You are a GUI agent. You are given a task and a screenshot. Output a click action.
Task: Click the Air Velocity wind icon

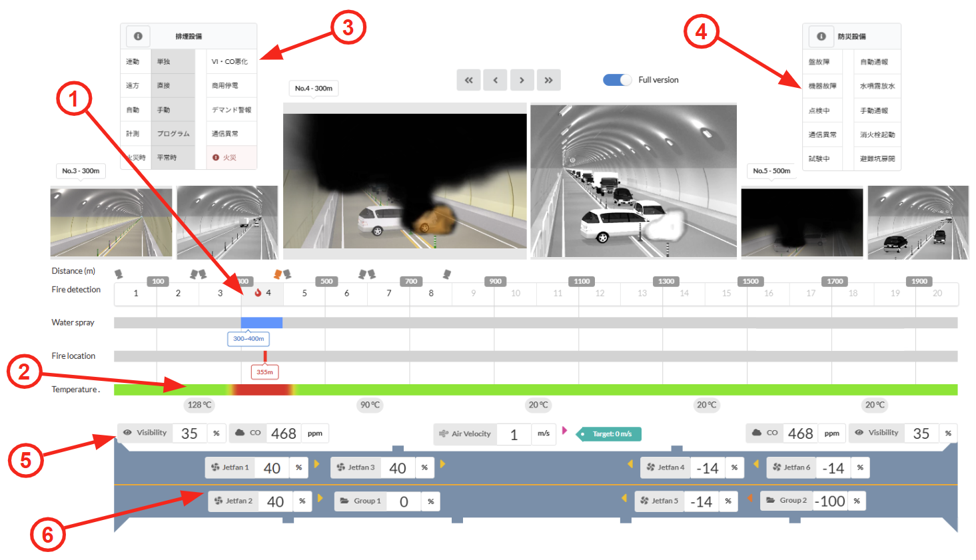coord(444,434)
